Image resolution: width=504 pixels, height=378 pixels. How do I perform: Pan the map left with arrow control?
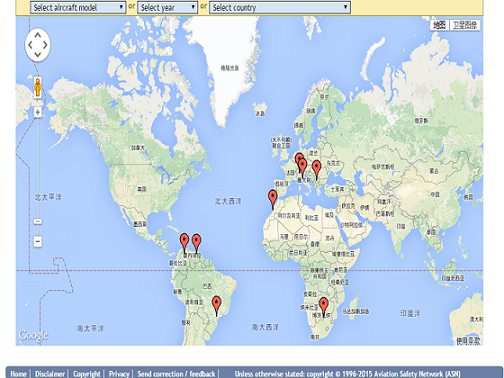coord(30,45)
